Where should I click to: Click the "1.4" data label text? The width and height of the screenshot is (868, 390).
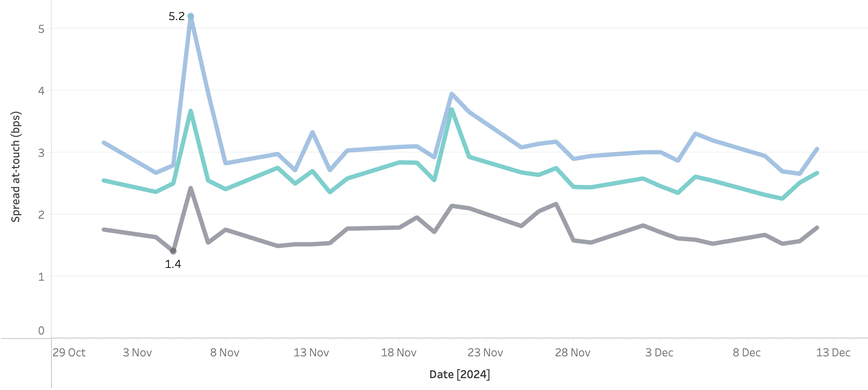[173, 264]
